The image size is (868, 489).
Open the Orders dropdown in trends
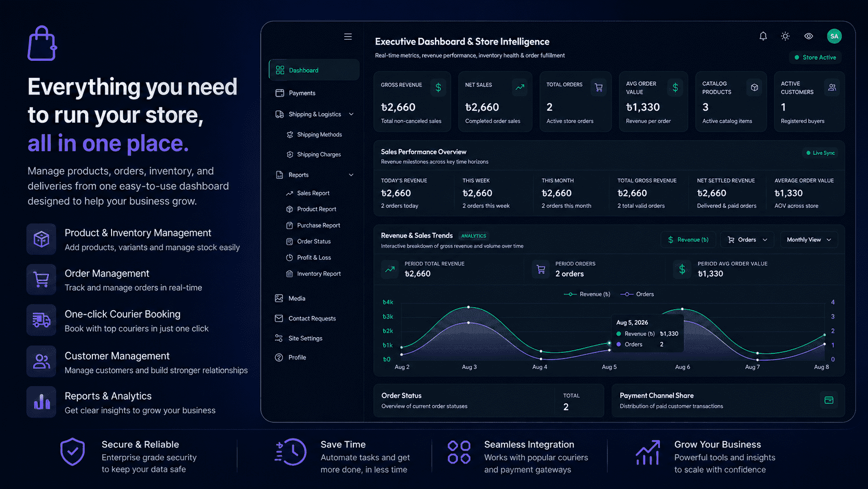747,240
